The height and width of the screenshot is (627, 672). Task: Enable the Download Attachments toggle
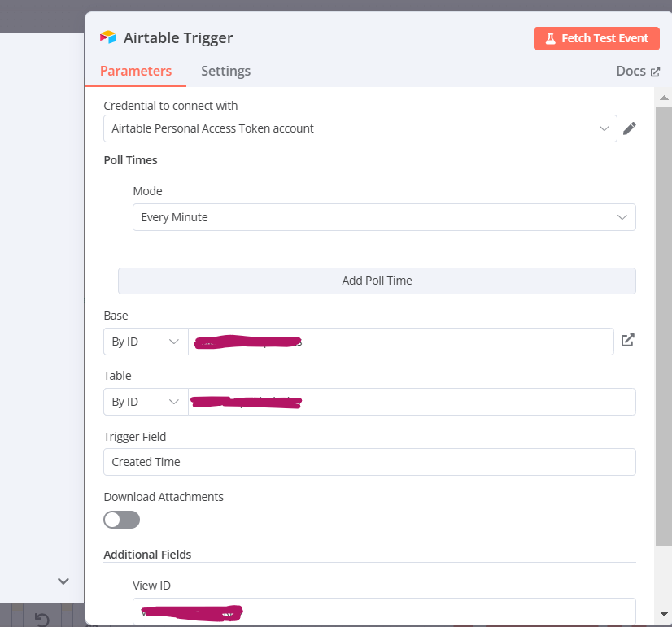(121, 519)
